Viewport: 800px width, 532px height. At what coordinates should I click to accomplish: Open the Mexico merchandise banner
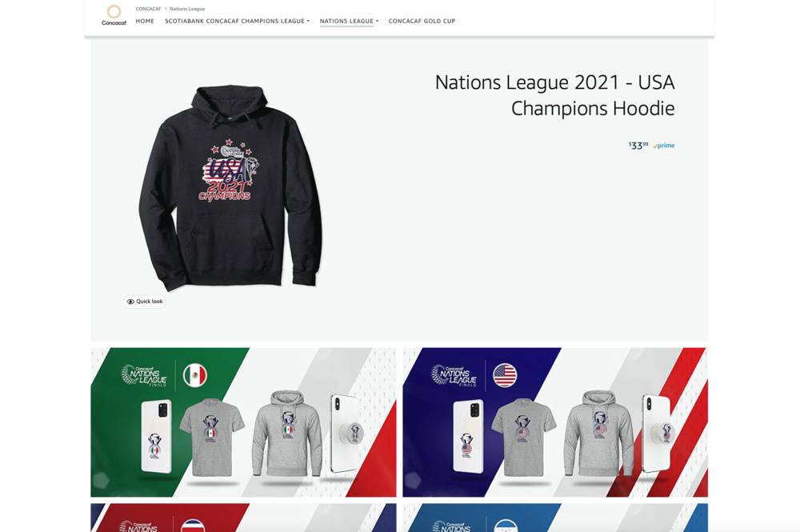(x=243, y=422)
